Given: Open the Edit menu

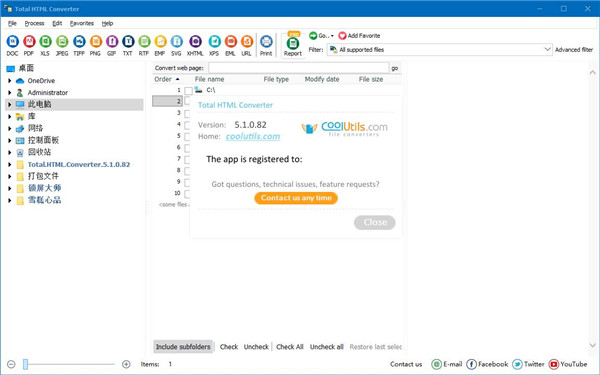Looking at the screenshot, I should pyautogui.click(x=57, y=23).
